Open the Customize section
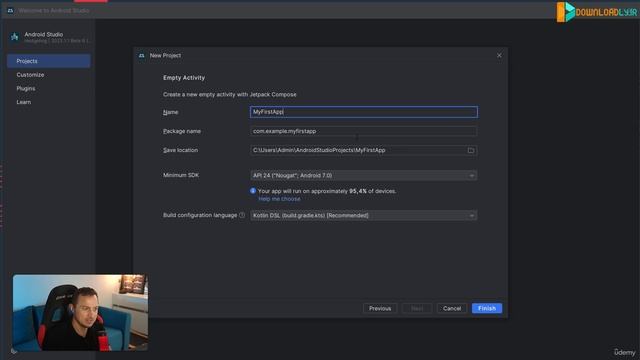This screenshot has width=640, height=360. [30, 75]
